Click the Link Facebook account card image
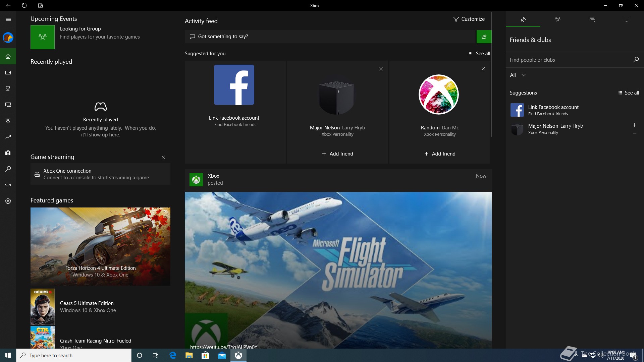644x362 pixels. coord(234,85)
